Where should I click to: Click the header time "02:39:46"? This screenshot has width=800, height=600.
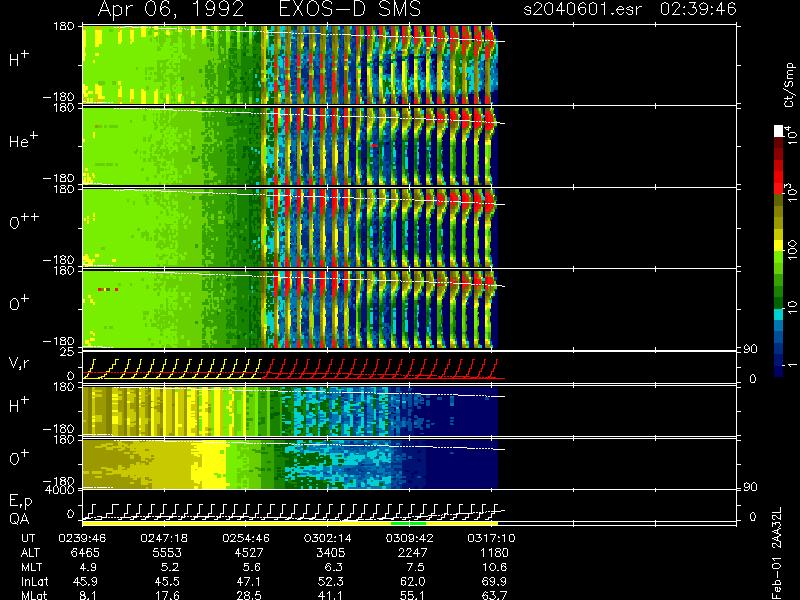(697, 9)
